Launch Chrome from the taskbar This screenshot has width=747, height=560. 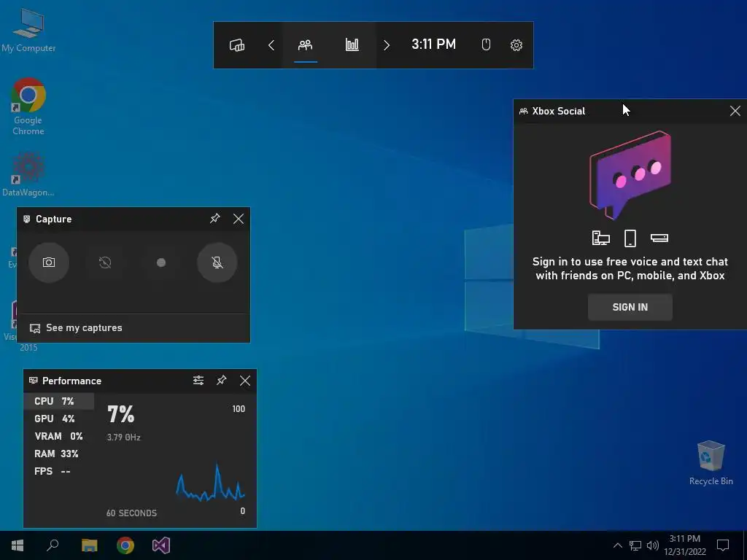point(125,545)
